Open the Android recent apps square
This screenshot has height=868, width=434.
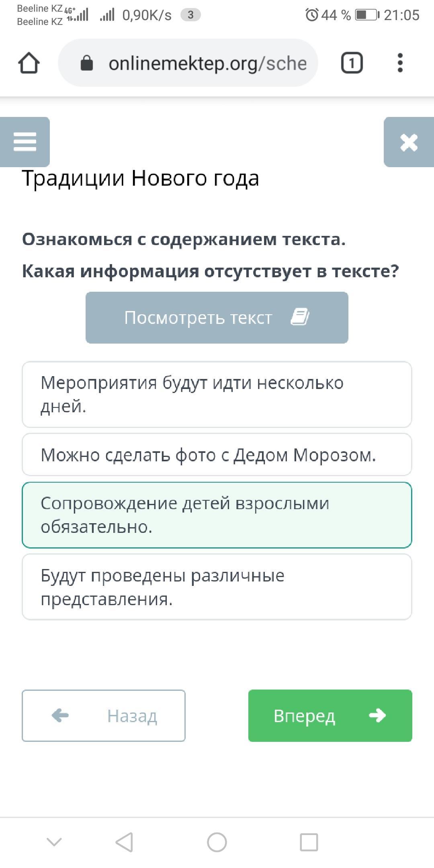[309, 842]
